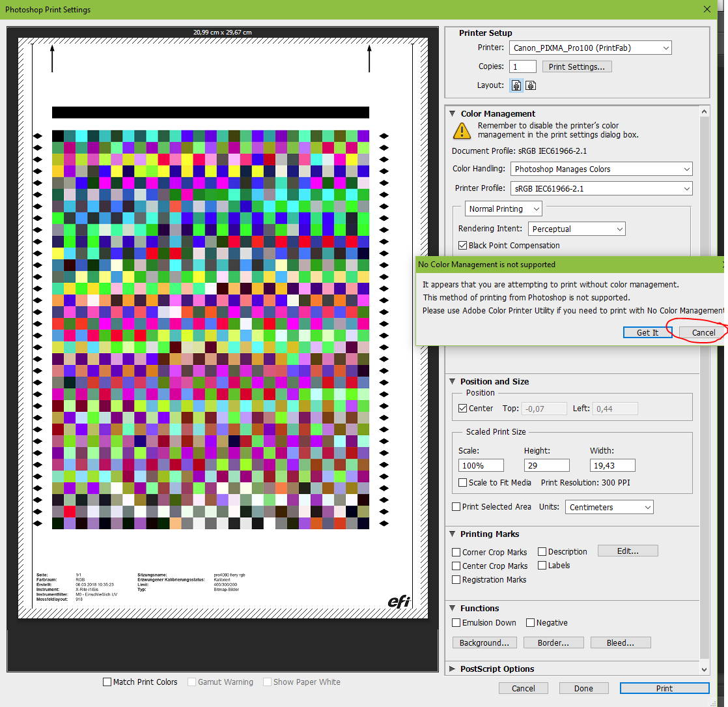Screen dimensions: 728x707
Task: Click the color management warning icon
Action: point(462,131)
